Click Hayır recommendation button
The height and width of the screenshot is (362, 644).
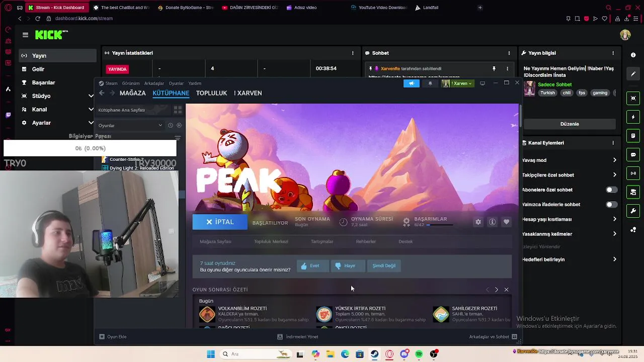[x=348, y=265]
